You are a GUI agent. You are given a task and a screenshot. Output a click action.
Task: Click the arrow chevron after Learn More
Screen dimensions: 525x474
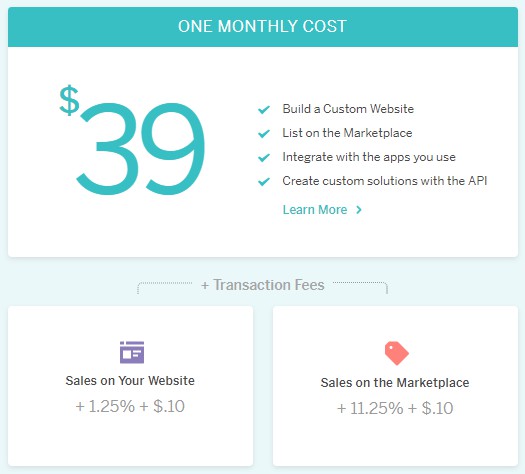tap(359, 210)
